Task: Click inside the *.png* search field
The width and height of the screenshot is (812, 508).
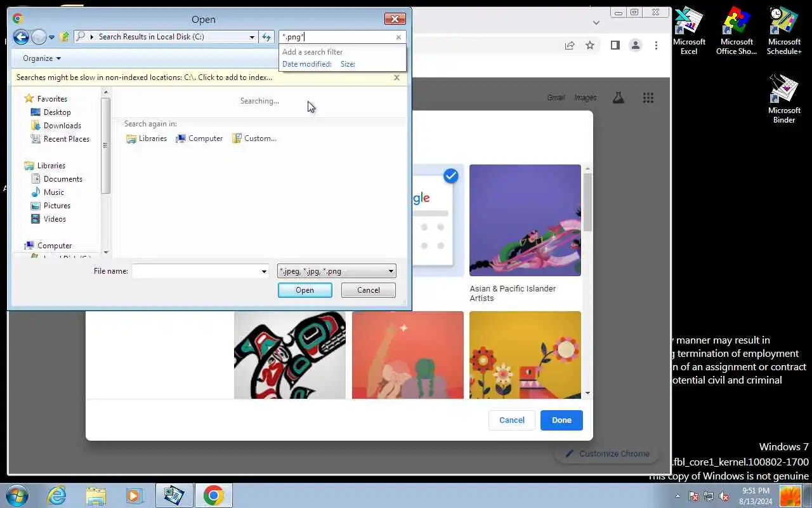Action: (x=336, y=37)
